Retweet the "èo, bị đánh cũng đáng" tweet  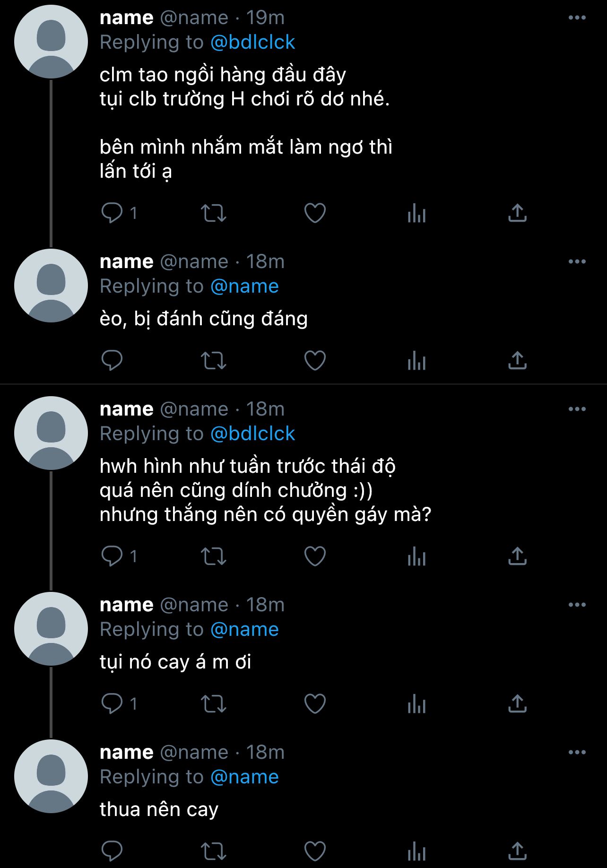click(x=214, y=361)
